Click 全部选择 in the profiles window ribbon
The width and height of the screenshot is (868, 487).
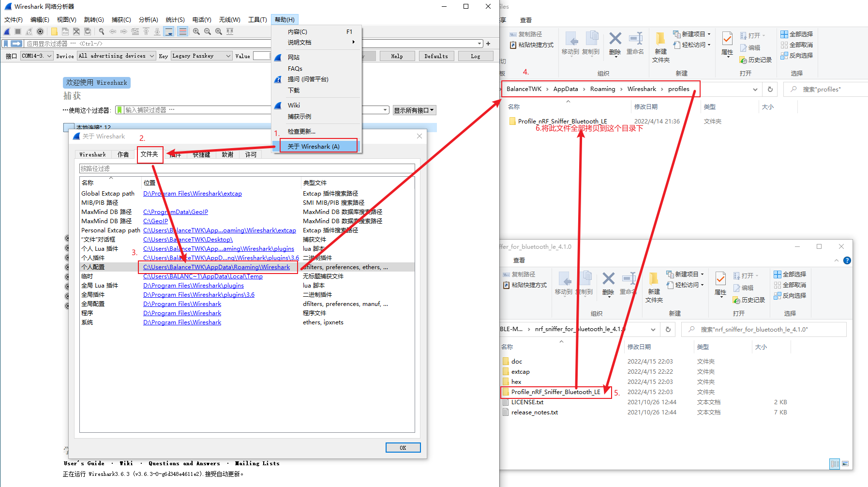pyautogui.click(x=797, y=34)
